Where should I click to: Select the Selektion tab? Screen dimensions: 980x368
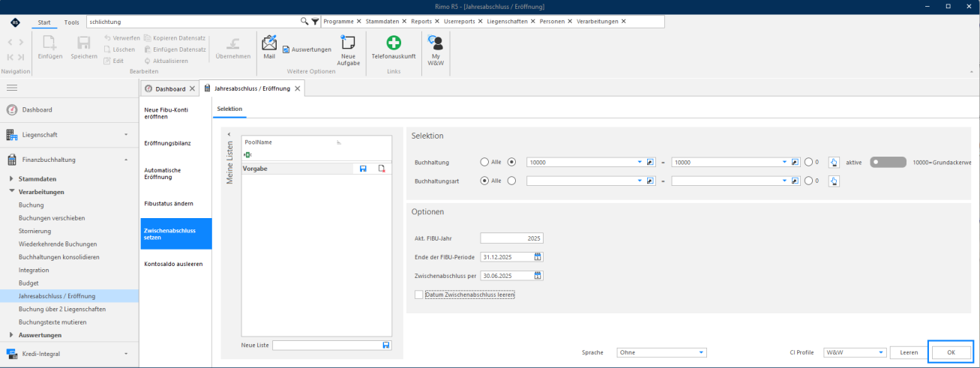coord(229,109)
